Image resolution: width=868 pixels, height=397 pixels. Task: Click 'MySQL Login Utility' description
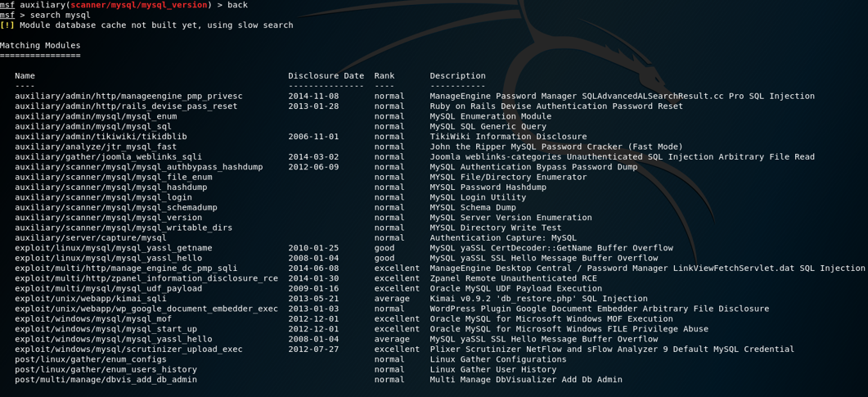click(x=479, y=197)
